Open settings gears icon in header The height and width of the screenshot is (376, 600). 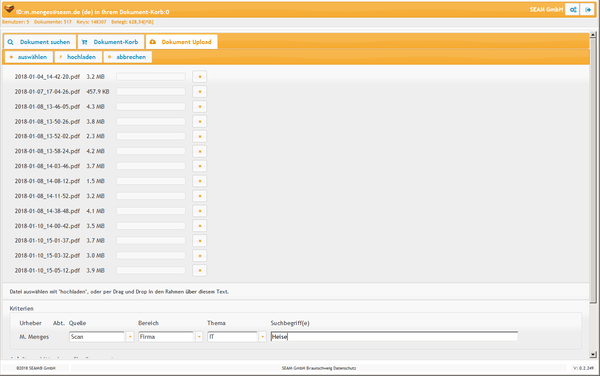[x=572, y=10]
